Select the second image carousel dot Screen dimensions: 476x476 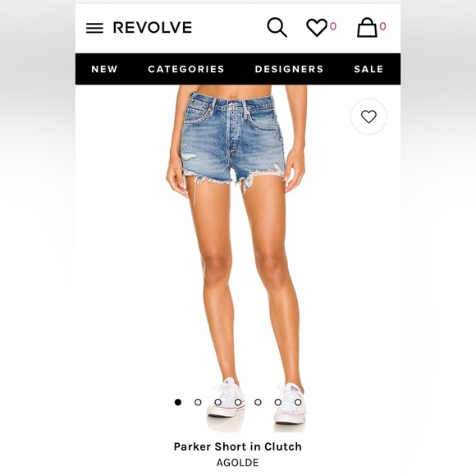(198, 402)
